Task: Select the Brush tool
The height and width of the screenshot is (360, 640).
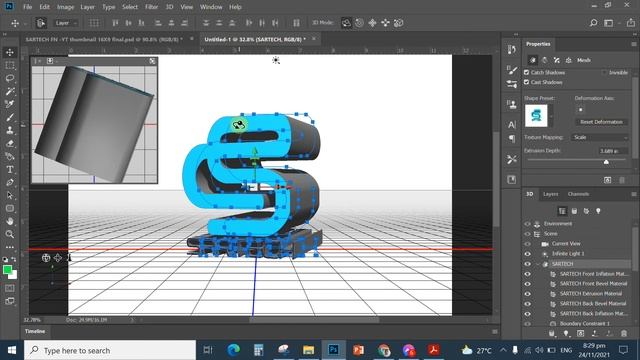Action: click(x=10, y=117)
